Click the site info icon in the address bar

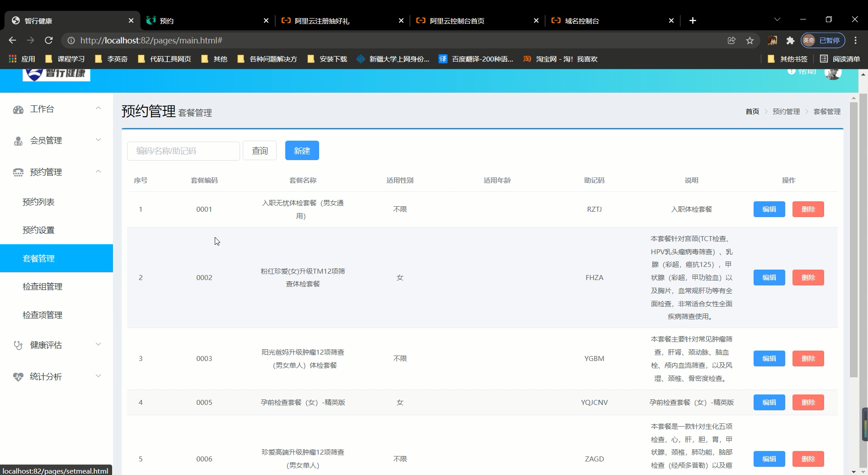[x=71, y=40]
